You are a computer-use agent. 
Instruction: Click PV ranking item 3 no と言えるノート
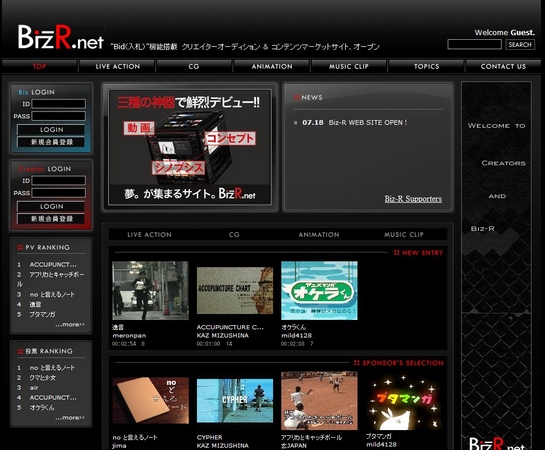52,294
